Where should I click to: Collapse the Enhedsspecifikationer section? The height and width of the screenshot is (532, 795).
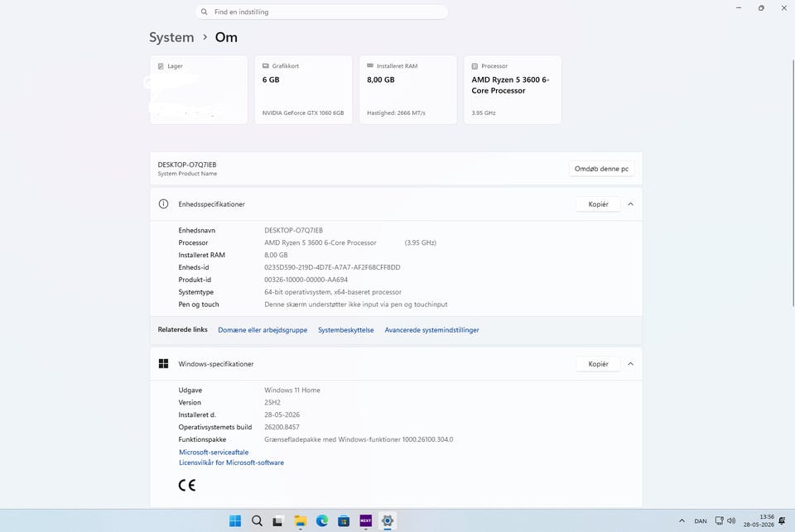click(631, 204)
